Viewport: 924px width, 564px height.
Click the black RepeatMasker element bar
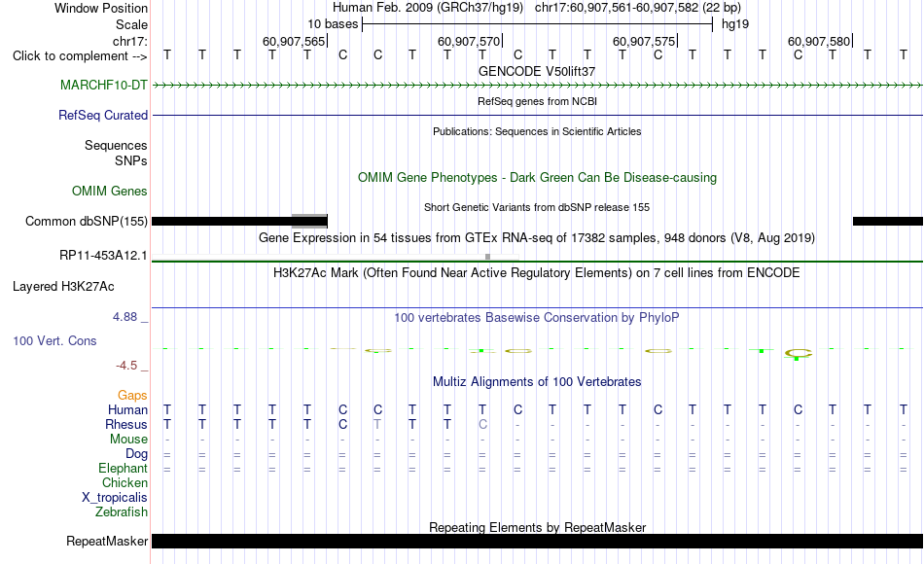[x=538, y=541]
